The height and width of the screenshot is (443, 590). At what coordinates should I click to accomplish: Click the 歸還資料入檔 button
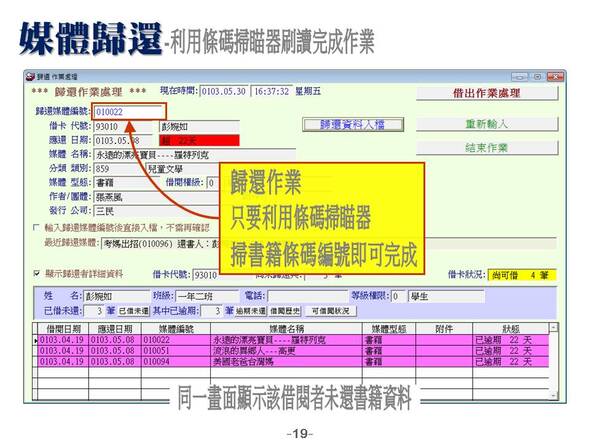[353, 125]
